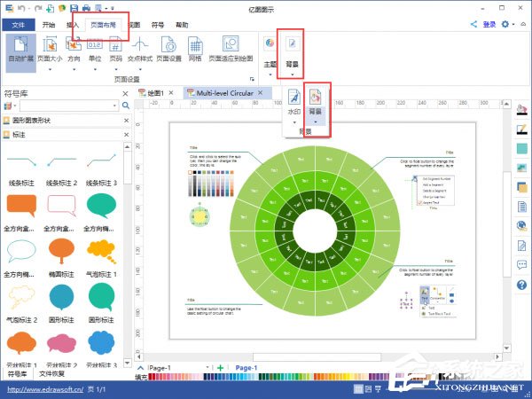
Task: Expand the 水印 watermark dropdown arrow
Action: point(294,122)
